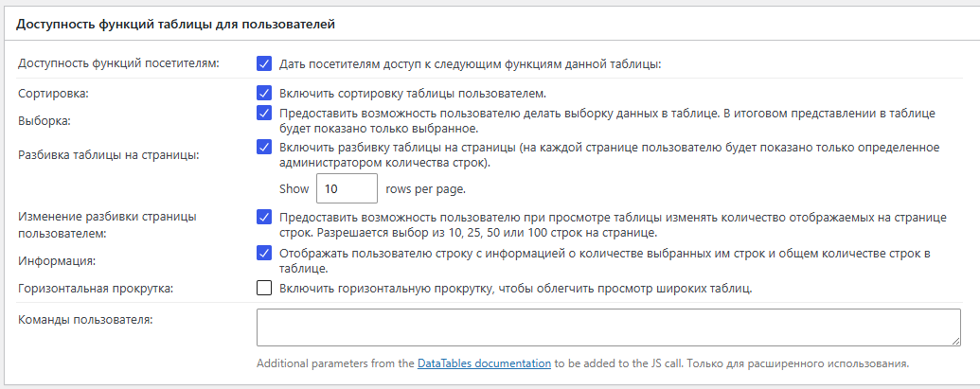This screenshot has width=980, height=389.
Task: Grab the resize handle of the Команды пользователя textarea
Action: tap(955, 341)
